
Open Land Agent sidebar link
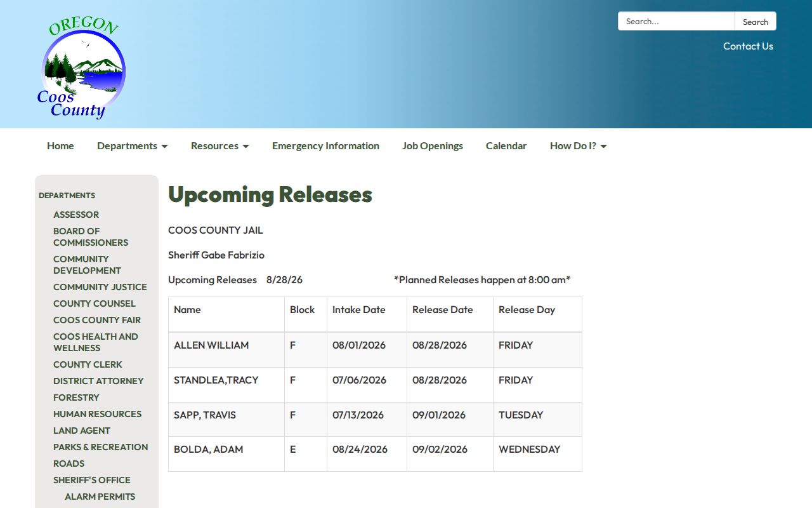point(82,431)
